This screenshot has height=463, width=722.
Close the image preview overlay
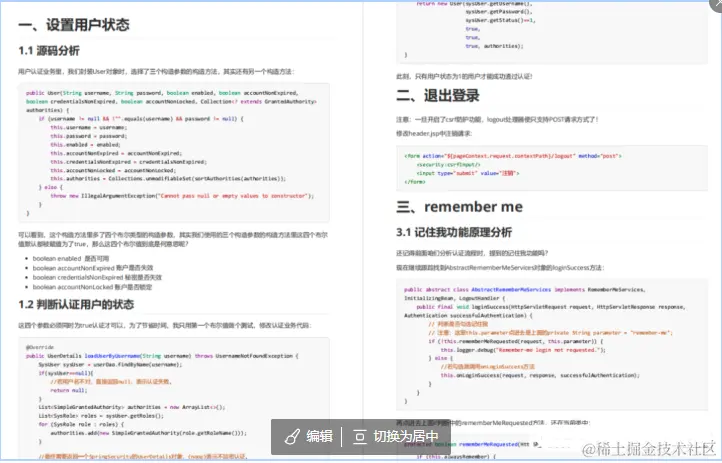pyautogui.click(x=716, y=4)
